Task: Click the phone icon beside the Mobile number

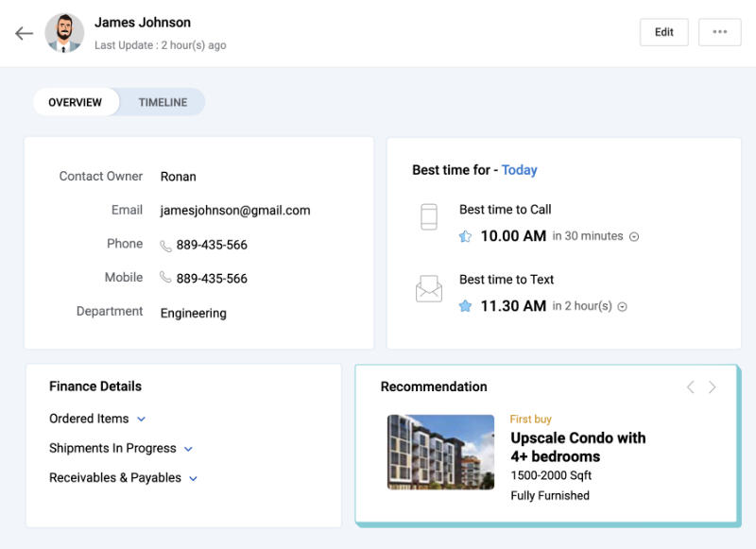Action: pyautogui.click(x=165, y=277)
